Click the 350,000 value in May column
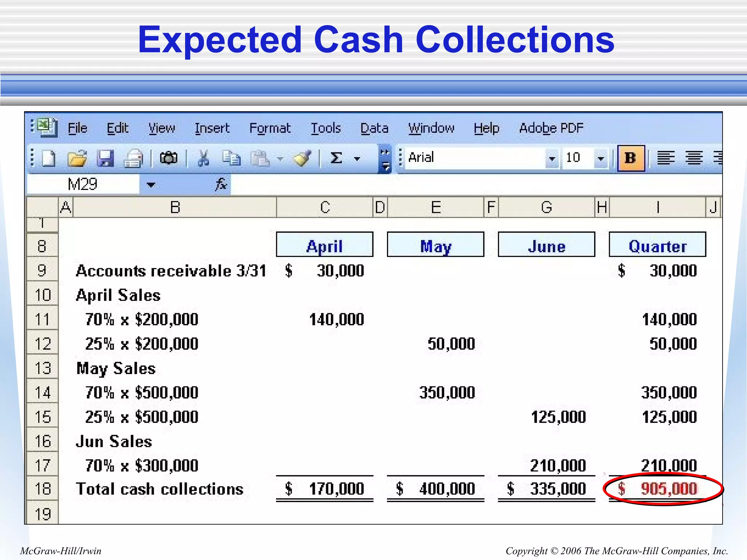 (x=447, y=393)
